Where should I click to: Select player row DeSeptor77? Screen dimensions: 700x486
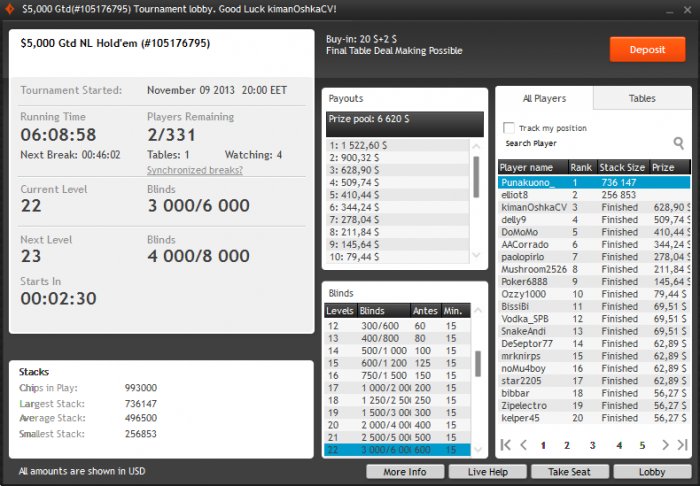[x=594, y=344]
